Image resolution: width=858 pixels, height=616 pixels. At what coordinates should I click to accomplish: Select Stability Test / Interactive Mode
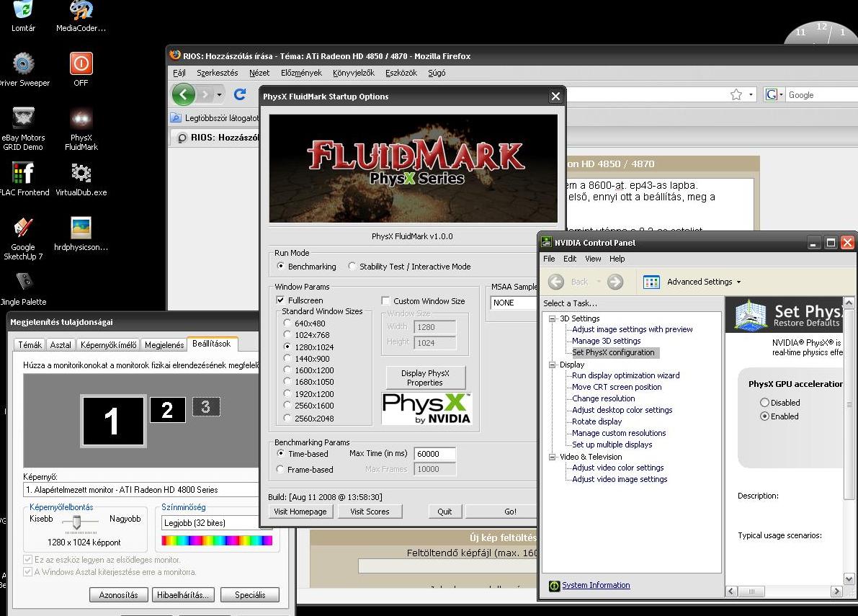(x=352, y=267)
